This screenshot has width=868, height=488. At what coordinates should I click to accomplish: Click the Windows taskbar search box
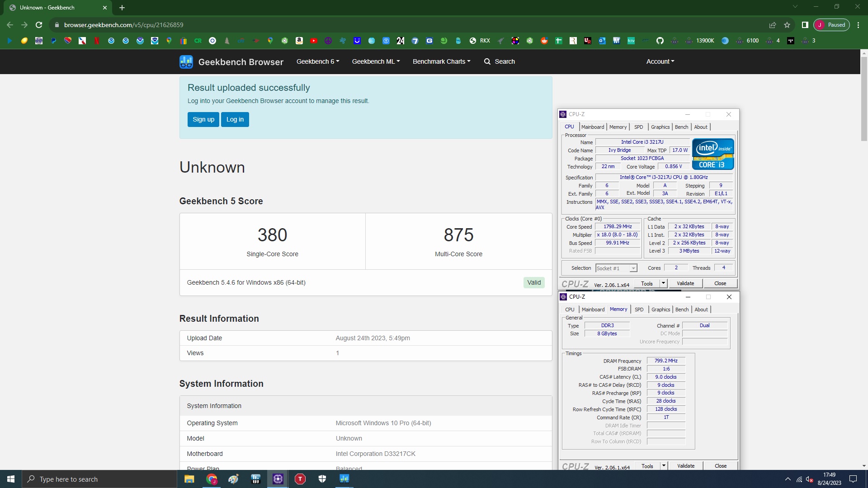(x=99, y=479)
